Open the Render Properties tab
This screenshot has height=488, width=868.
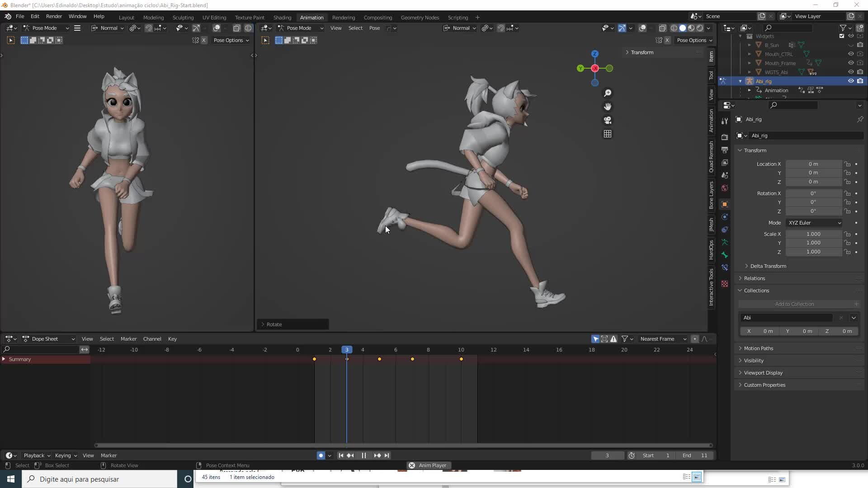coord(725,137)
